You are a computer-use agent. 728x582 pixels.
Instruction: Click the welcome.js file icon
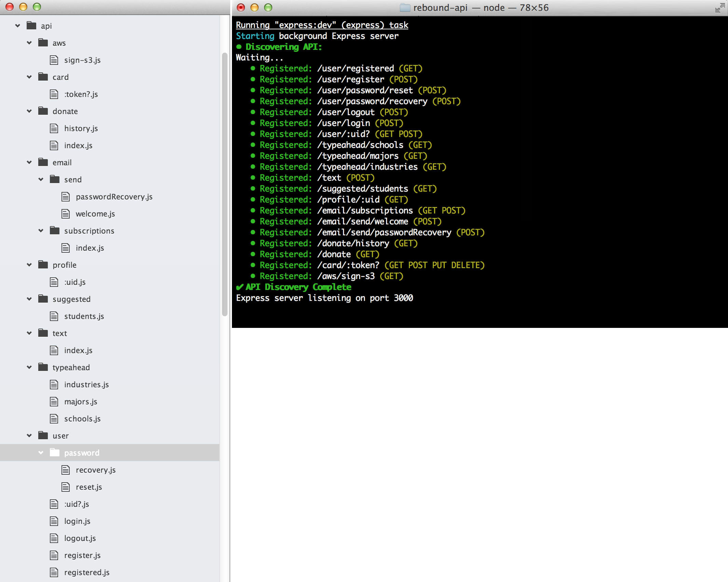66,214
